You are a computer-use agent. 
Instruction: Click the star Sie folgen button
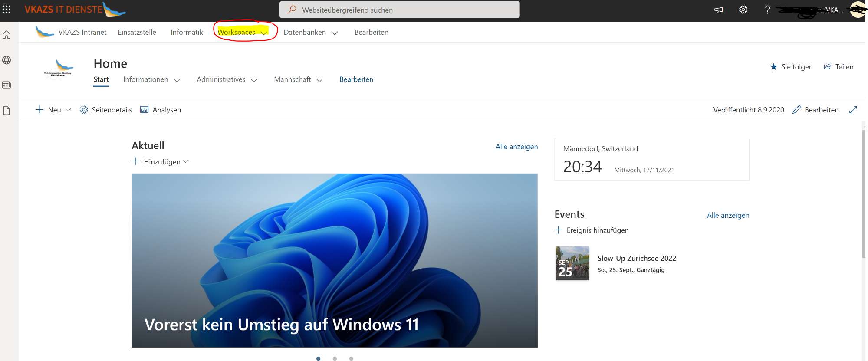coord(791,67)
